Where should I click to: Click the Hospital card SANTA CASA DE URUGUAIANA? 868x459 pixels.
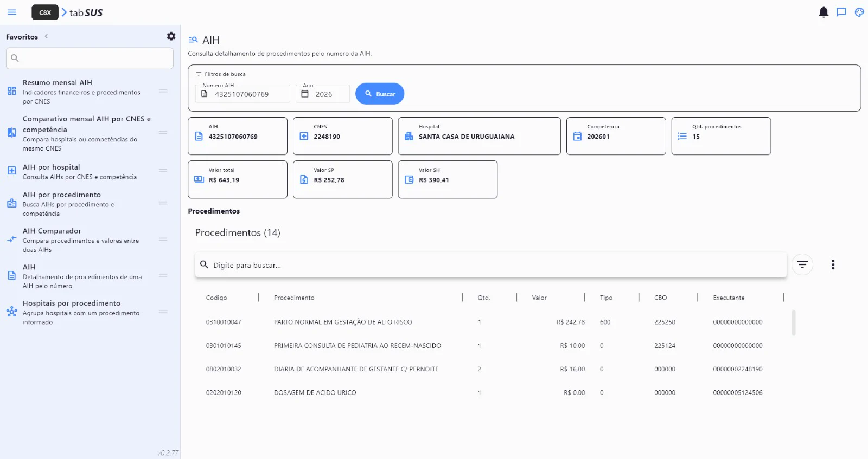pos(479,136)
